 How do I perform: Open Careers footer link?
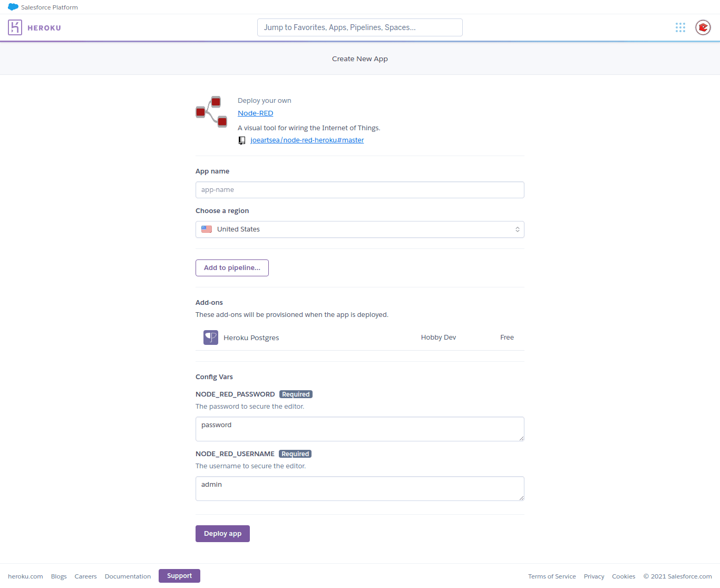pyautogui.click(x=86, y=576)
